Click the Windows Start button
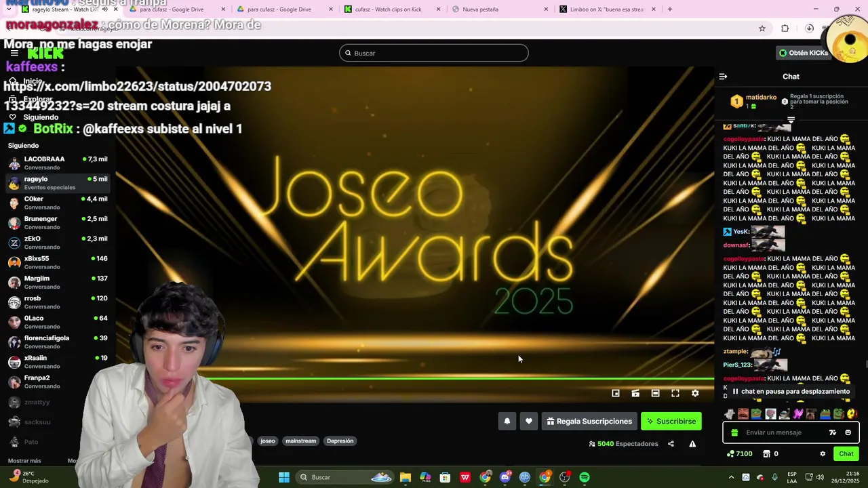This screenshot has width=868, height=488. [284, 477]
